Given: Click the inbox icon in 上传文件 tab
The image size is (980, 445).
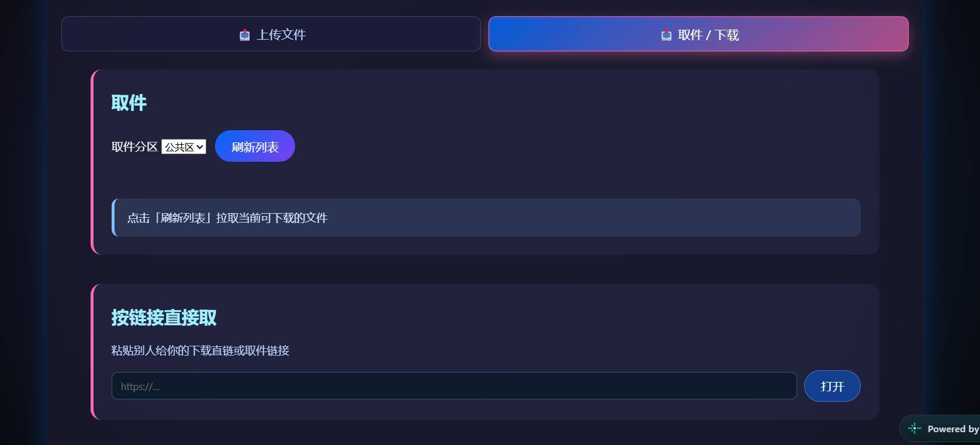Looking at the screenshot, I should 244,35.
